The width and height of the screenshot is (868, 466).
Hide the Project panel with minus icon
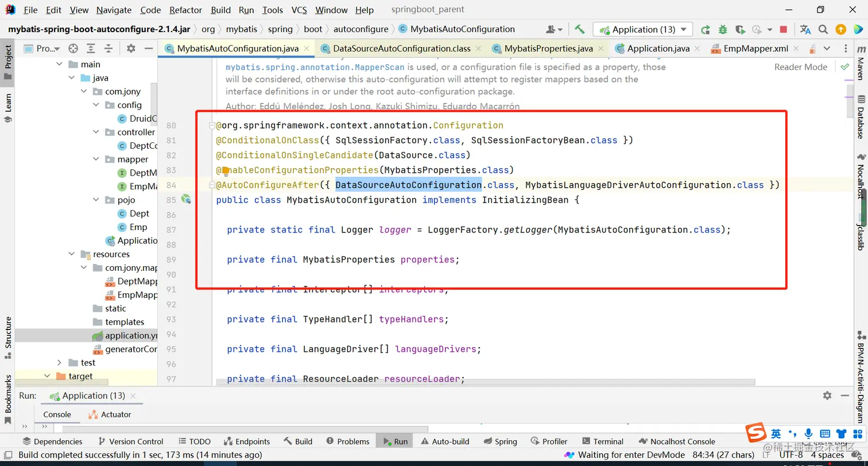coord(148,48)
